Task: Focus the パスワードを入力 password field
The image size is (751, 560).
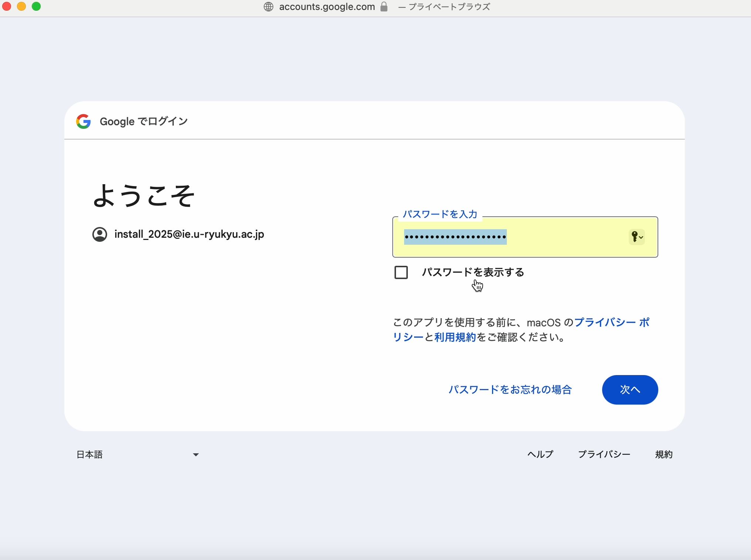Action: tap(525, 237)
